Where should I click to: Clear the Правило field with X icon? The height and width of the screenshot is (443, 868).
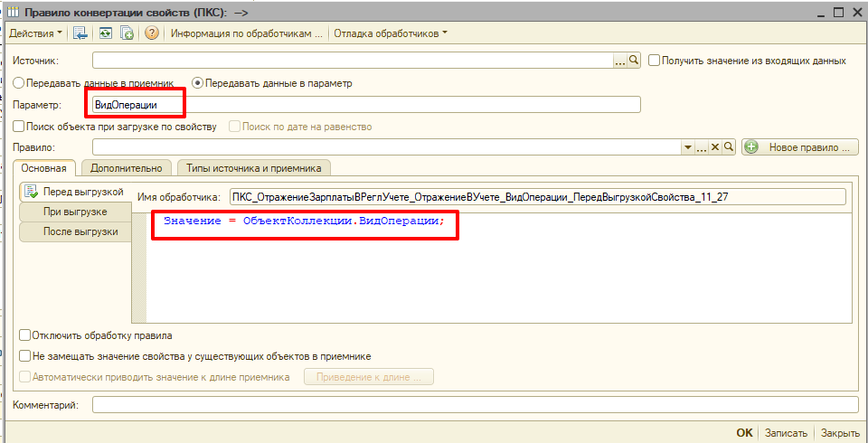coord(714,147)
